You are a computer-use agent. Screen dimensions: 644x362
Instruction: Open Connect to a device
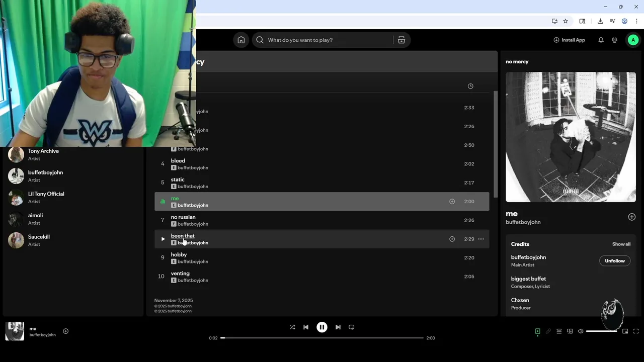point(570,331)
